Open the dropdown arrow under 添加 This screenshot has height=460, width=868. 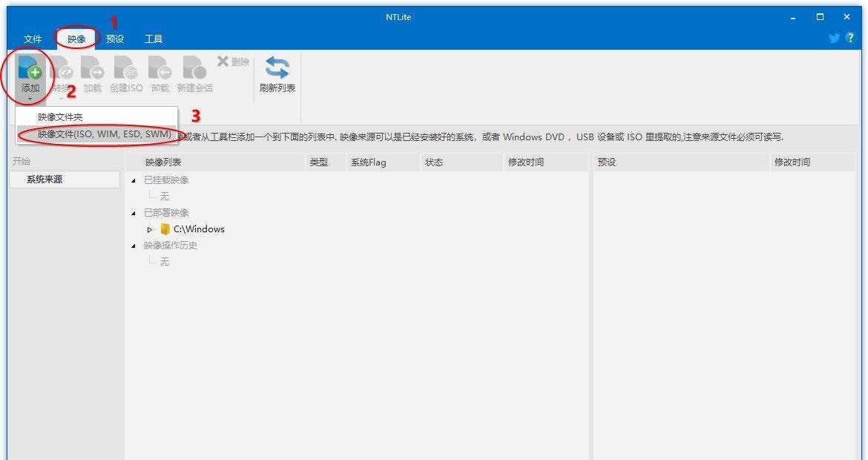pos(30,99)
